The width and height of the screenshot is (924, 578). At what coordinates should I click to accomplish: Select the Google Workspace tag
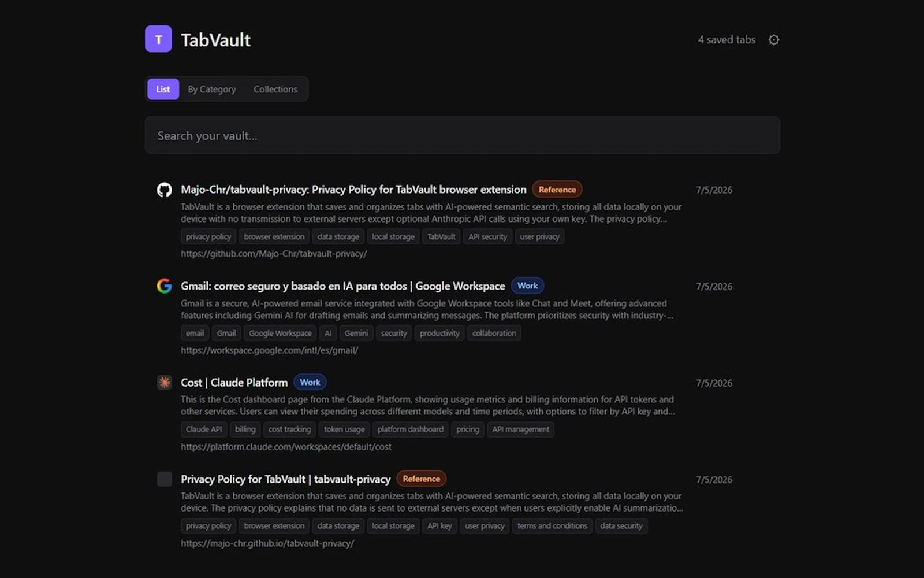click(280, 333)
